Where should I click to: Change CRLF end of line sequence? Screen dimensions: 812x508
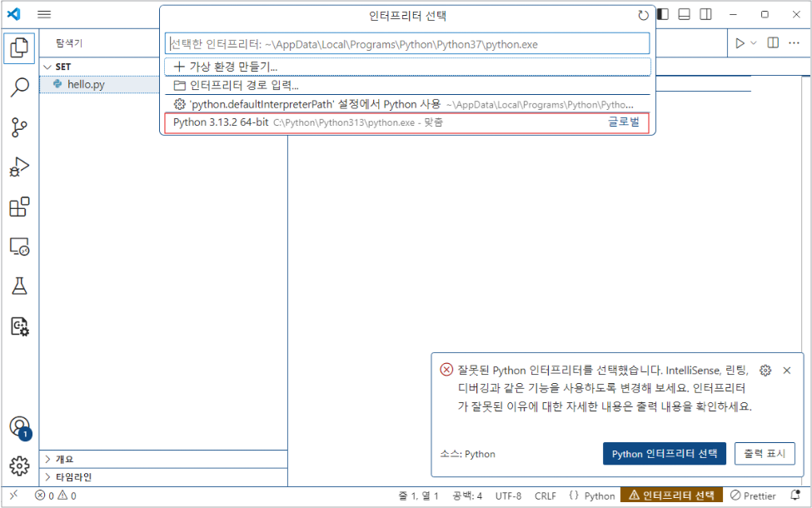click(545, 496)
